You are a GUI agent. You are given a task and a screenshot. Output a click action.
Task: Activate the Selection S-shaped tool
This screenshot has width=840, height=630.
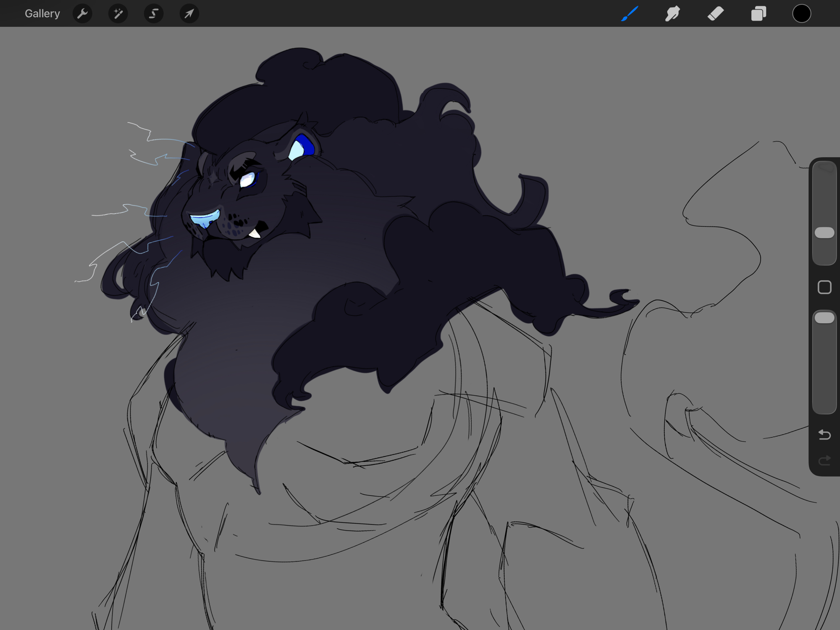154,14
